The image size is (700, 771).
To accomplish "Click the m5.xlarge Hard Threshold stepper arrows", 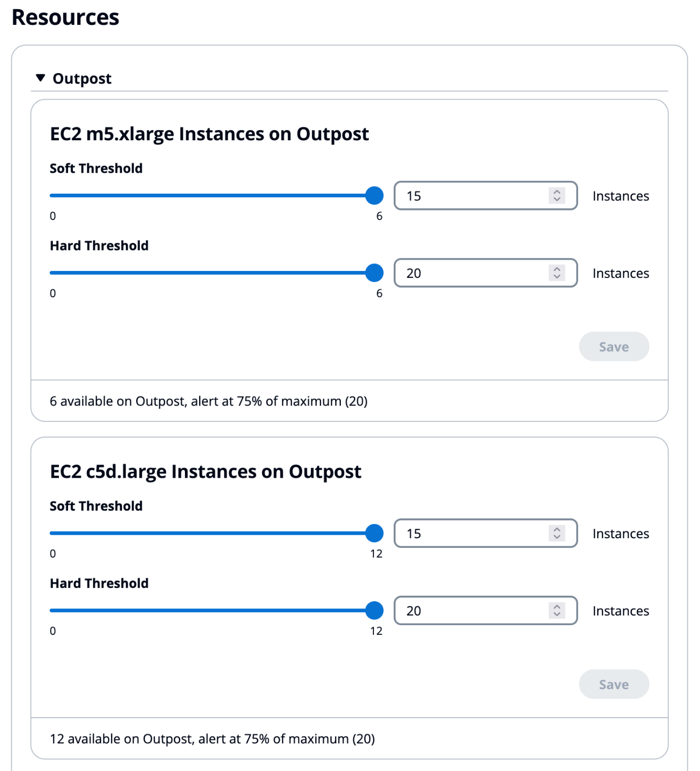I will coord(557,273).
